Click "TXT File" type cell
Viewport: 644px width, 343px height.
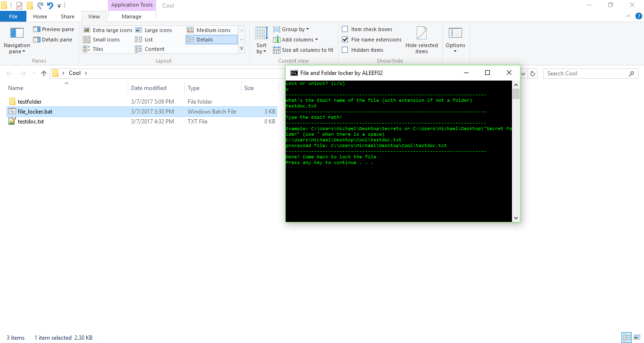pos(198,122)
